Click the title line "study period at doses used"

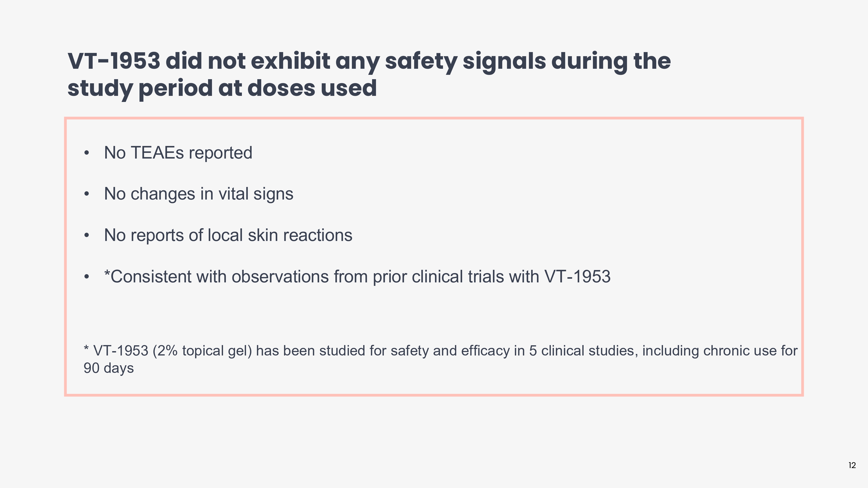pos(222,88)
